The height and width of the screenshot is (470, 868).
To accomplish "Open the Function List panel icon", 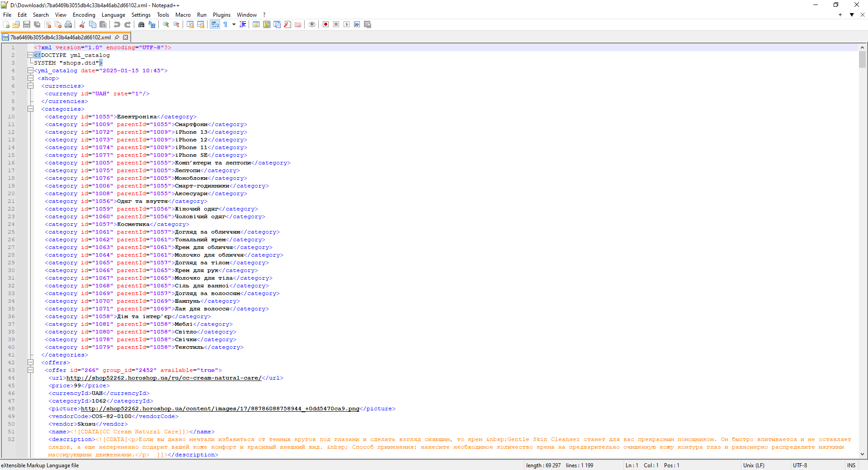I will pos(288,24).
